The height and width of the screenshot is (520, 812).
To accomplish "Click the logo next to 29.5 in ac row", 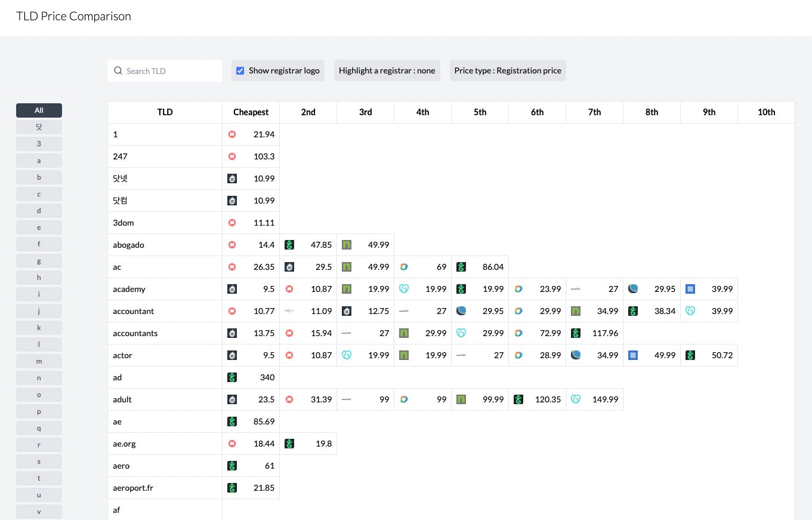I will click(289, 267).
